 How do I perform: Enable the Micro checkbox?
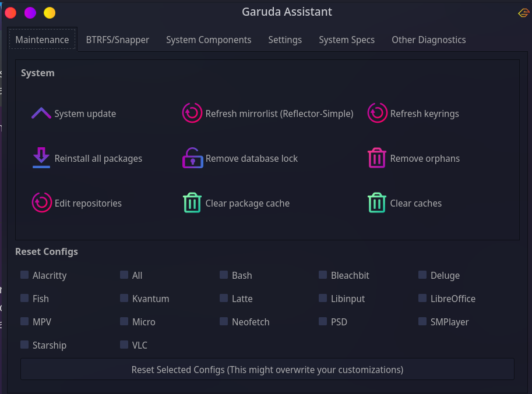tap(124, 321)
